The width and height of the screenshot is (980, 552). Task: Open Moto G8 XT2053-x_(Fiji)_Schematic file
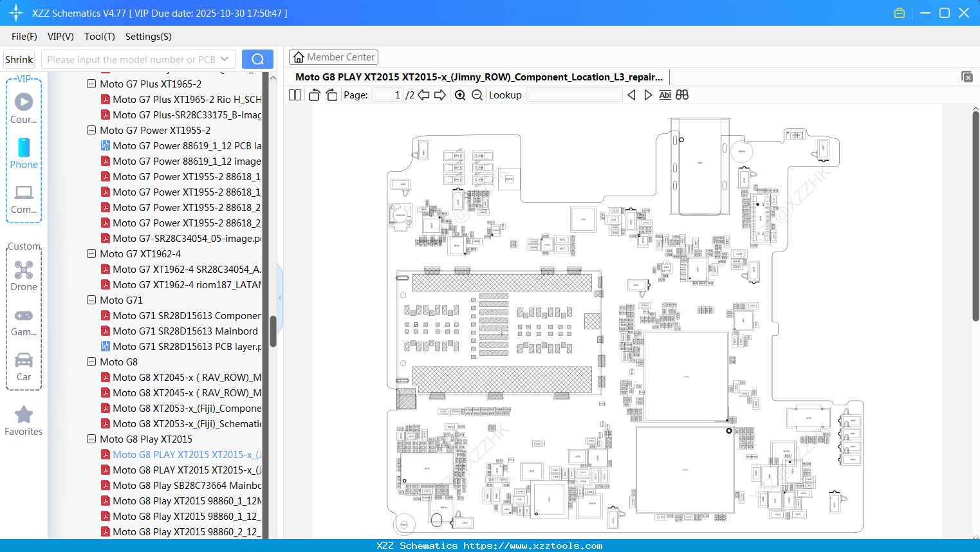(x=181, y=424)
